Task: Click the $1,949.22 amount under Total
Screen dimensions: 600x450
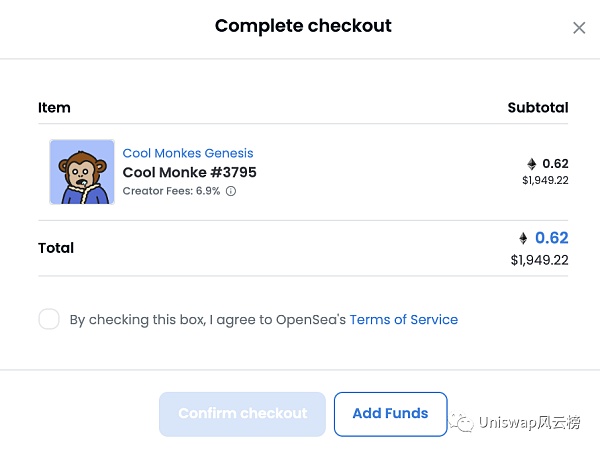Action: 539,260
